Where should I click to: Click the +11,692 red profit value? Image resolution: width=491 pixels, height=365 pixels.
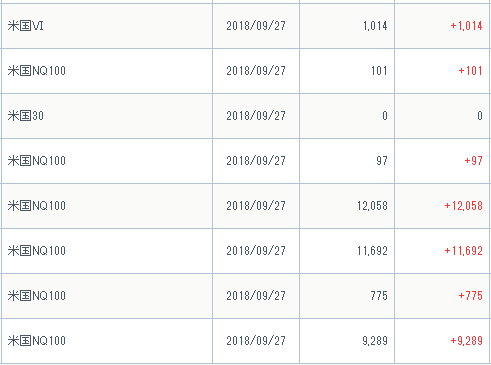[x=464, y=251]
